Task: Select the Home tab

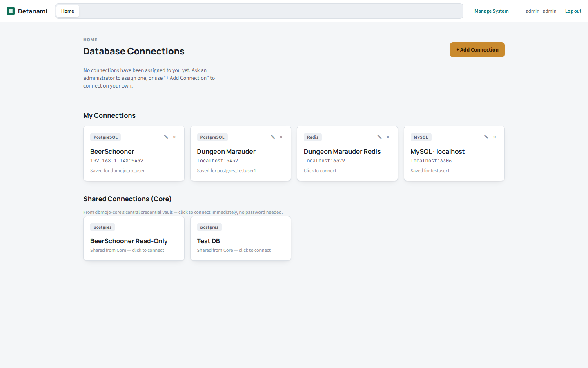Action: 68,11
